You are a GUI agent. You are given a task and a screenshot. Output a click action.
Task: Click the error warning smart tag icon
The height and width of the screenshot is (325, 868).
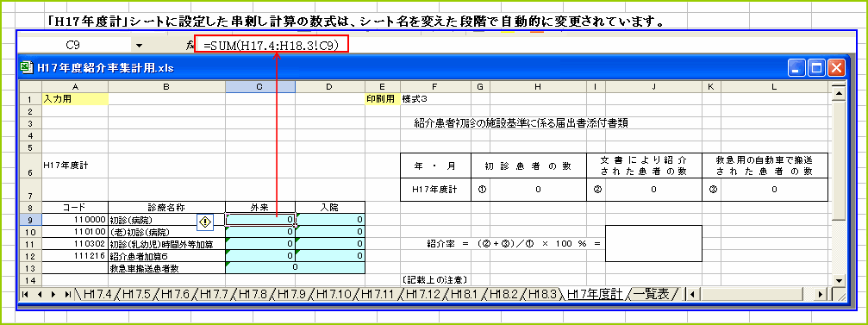(x=205, y=222)
